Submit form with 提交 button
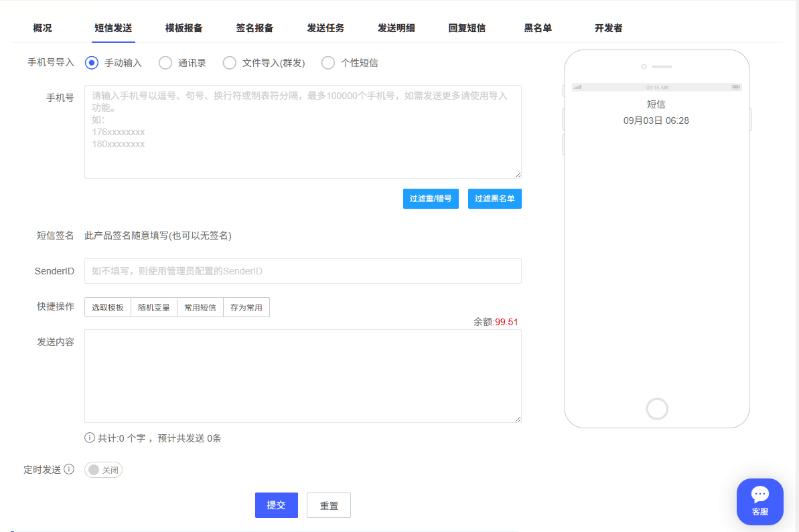 pos(276,505)
